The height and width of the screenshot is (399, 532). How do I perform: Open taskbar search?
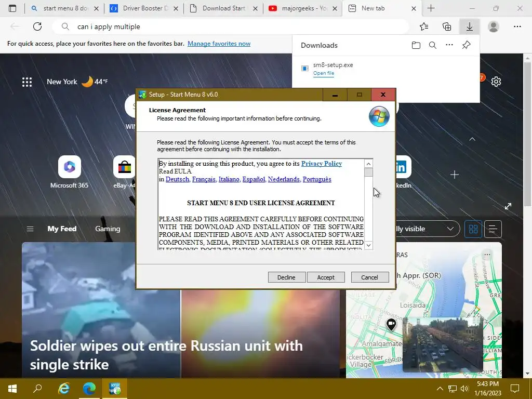pyautogui.click(x=37, y=389)
